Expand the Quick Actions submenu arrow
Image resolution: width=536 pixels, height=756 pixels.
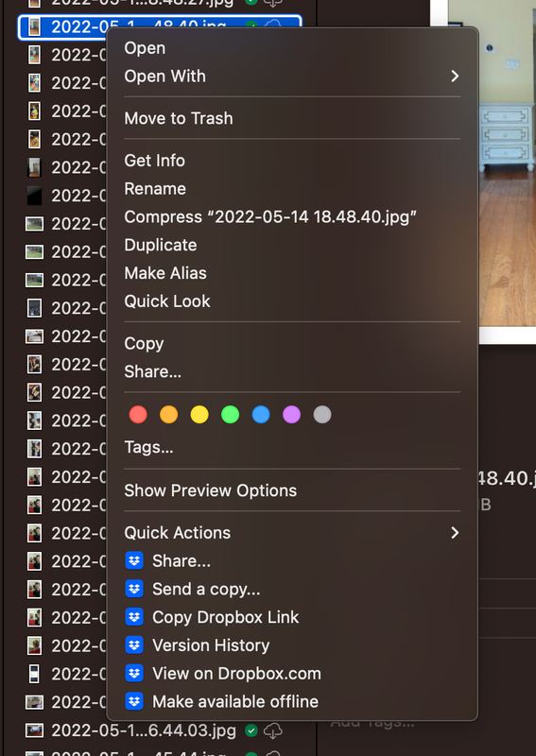point(455,533)
